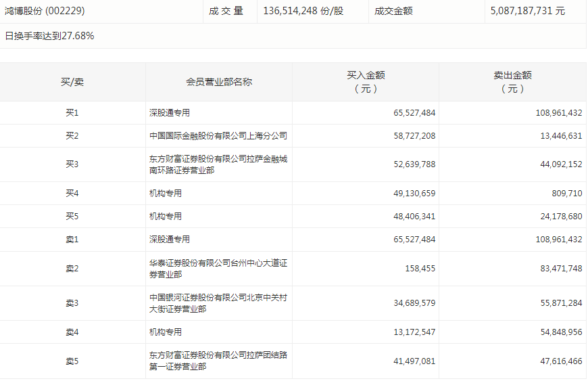Click 机构专用 in the 卖4 row
Image resolution: width=588 pixels, height=381 pixels.
click(166, 332)
